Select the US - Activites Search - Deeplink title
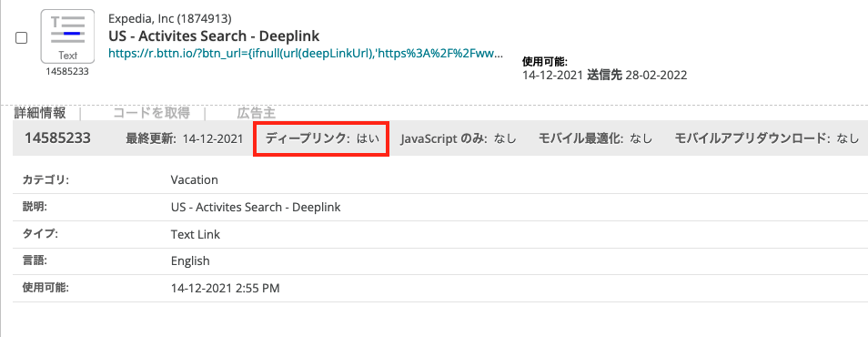Screen dimensions: 868x337 point(214,36)
